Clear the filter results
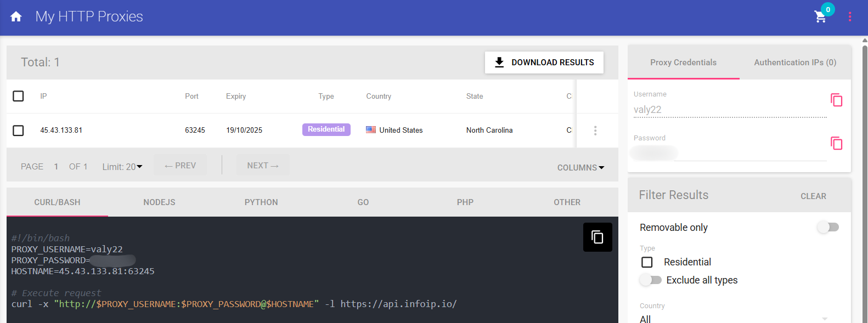Image resolution: width=868 pixels, height=323 pixels. tap(813, 196)
